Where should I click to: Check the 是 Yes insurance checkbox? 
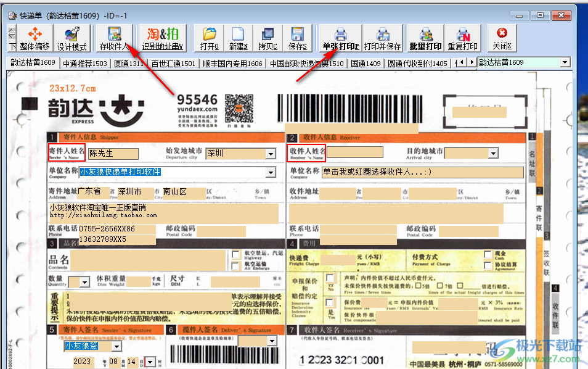[x=329, y=303]
